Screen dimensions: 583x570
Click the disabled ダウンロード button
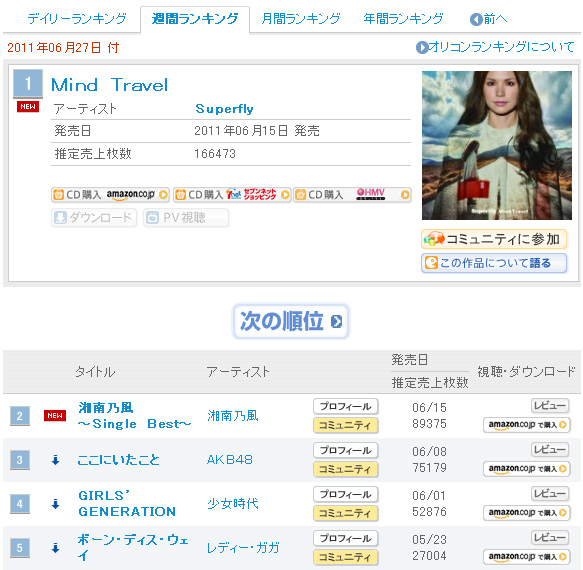click(94, 218)
